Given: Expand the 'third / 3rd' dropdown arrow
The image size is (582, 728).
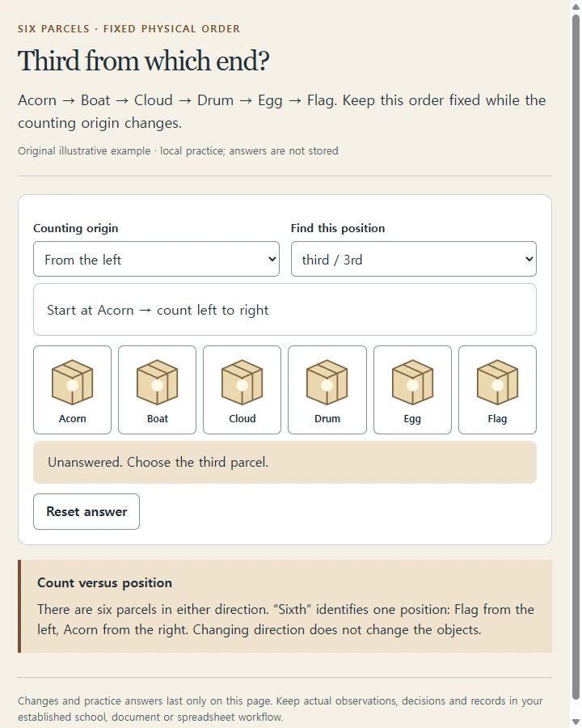Looking at the screenshot, I should 529,259.
